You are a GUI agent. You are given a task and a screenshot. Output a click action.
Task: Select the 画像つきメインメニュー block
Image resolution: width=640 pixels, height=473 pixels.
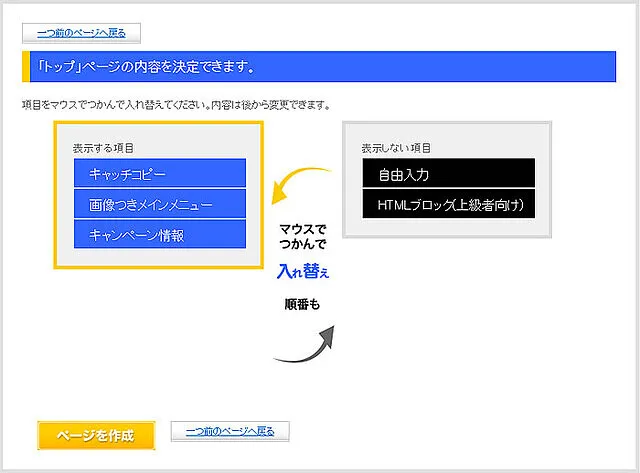[159, 204]
